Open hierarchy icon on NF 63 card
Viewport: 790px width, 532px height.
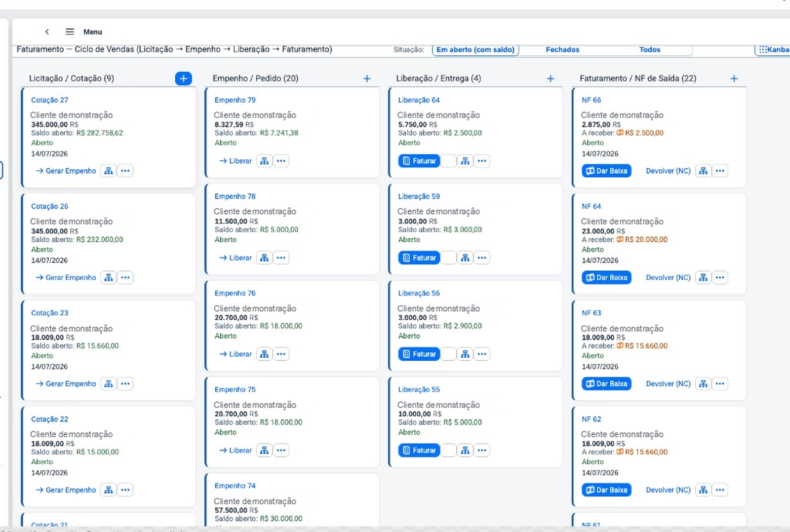coord(703,383)
